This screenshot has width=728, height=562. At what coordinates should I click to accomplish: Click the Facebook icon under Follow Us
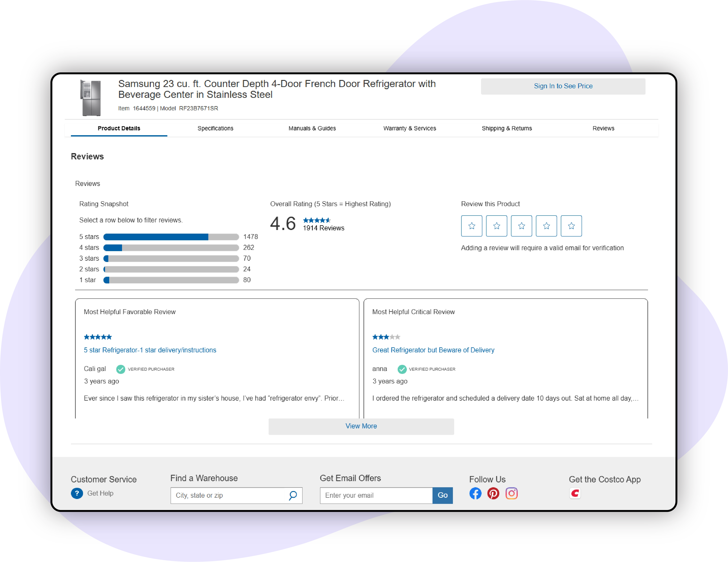[x=475, y=493]
